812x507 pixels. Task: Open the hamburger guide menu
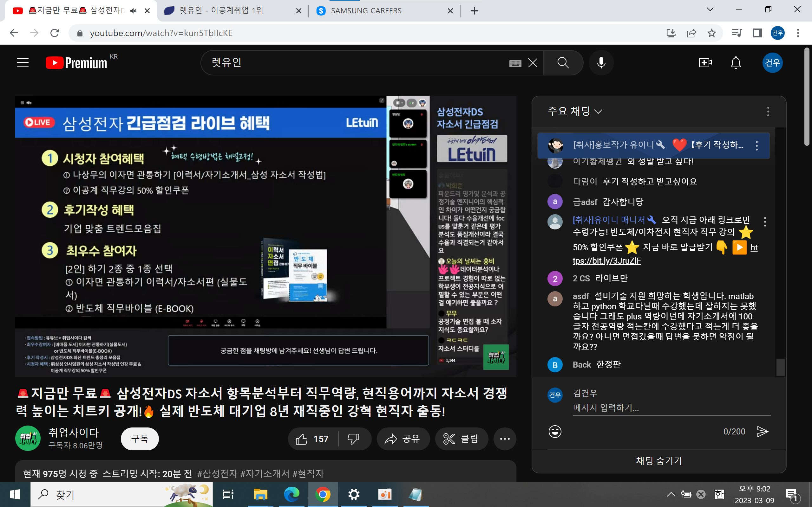[23, 63]
